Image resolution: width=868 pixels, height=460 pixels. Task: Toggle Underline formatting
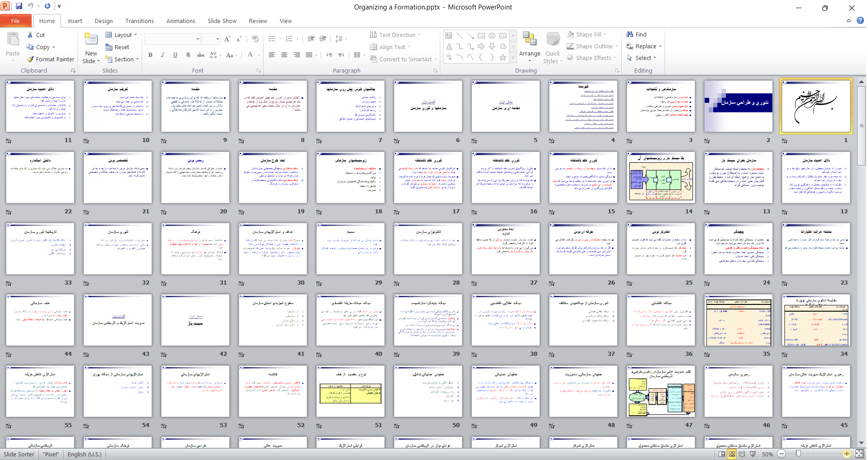coord(175,55)
